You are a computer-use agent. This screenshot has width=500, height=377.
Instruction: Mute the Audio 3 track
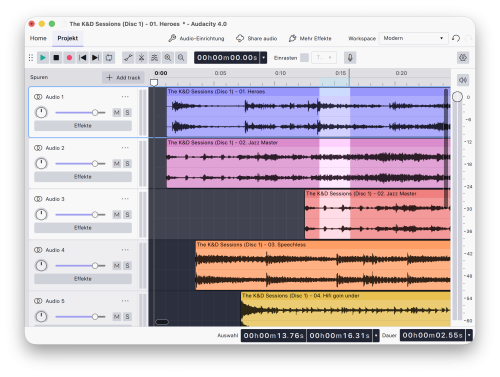[117, 215]
